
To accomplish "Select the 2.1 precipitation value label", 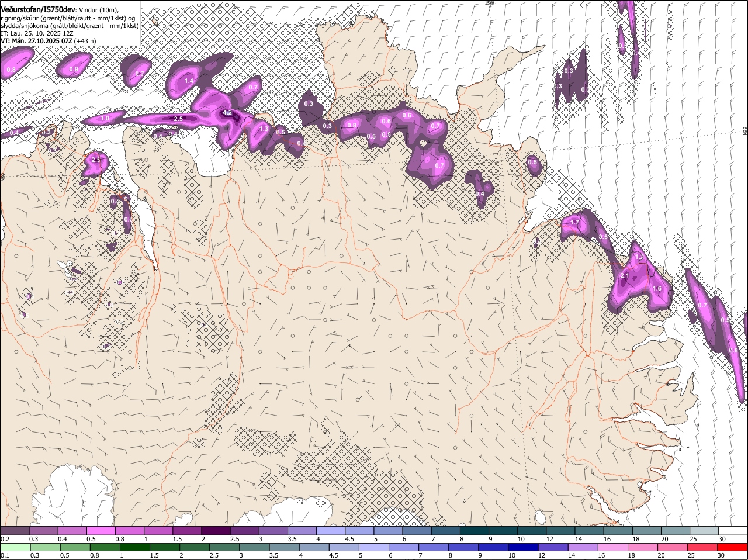I will pyautogui.click(x=625, y=276).
